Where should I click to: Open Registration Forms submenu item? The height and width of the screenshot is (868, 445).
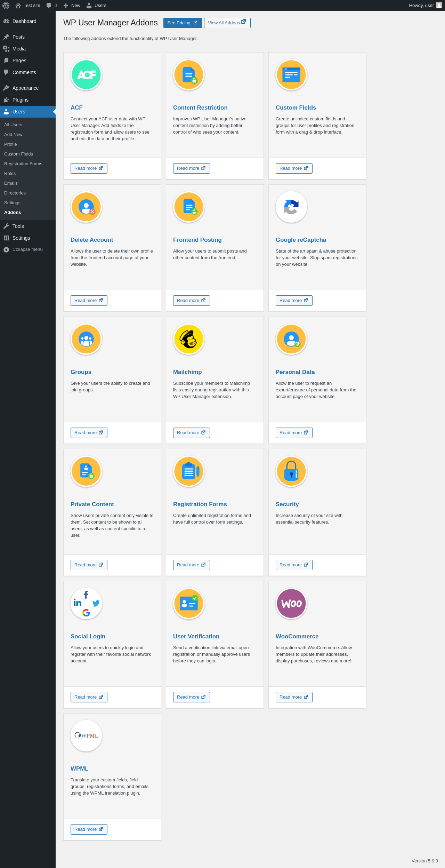(x=23, y=164)
